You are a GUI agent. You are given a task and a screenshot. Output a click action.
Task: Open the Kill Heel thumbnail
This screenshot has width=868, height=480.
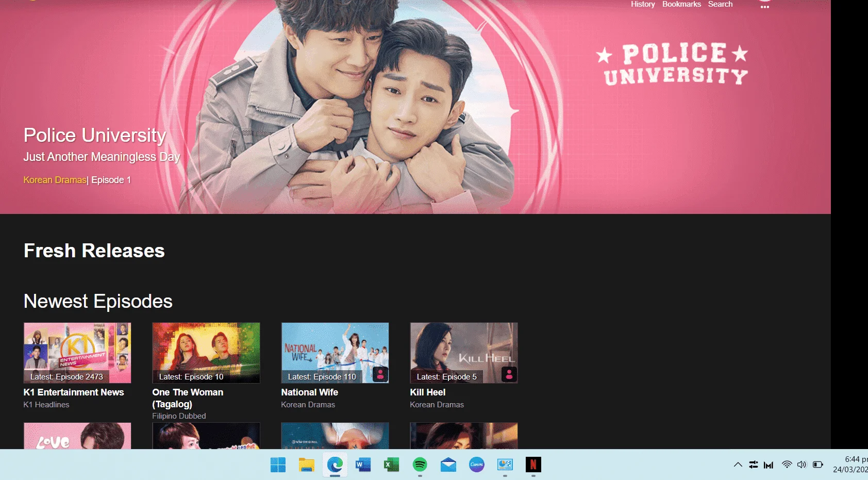(464, 353)
